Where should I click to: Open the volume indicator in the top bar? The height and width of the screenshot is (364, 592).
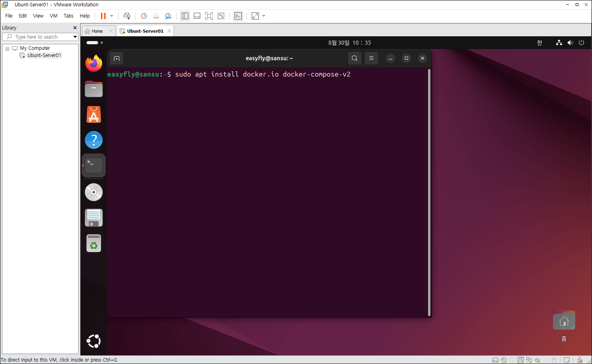point(570,43)
